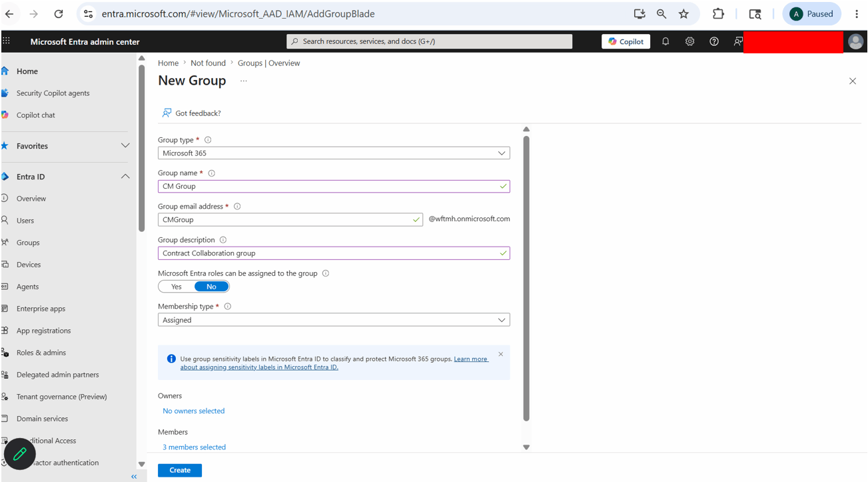Show info tooltip for Group email address
Viewport: 868px width, 482px height.
point(237,207)
